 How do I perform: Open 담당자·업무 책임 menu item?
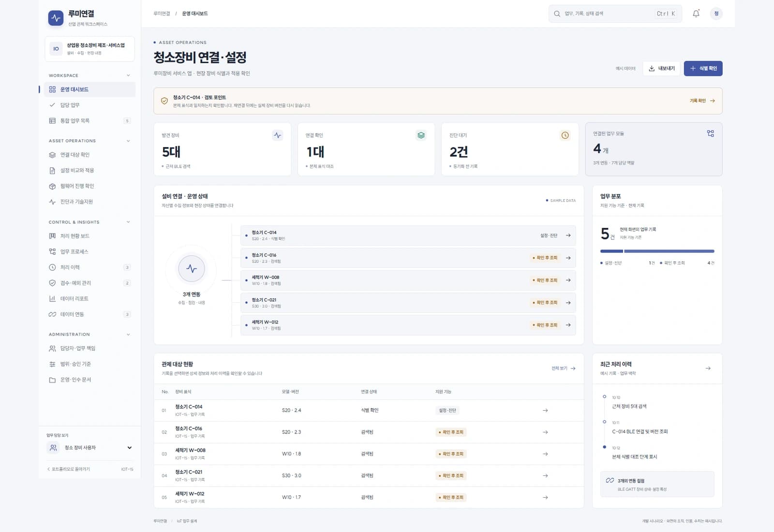[90, 348]
